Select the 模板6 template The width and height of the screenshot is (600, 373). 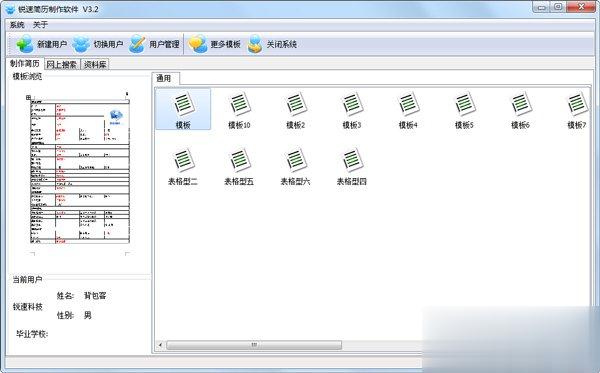520,110
